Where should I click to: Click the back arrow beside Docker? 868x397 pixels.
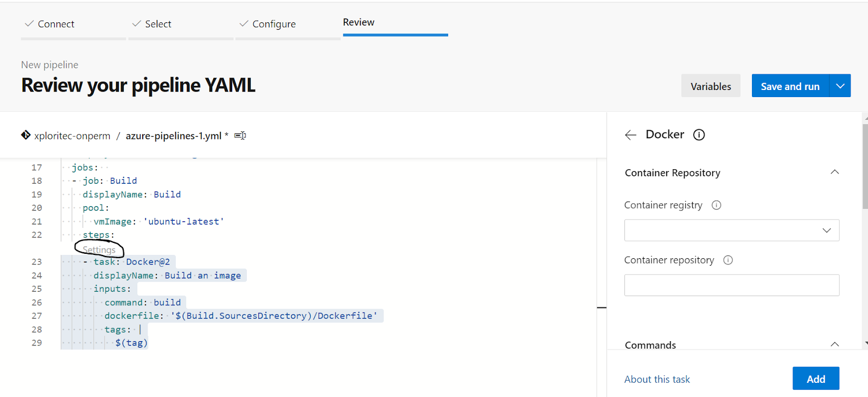630,135
